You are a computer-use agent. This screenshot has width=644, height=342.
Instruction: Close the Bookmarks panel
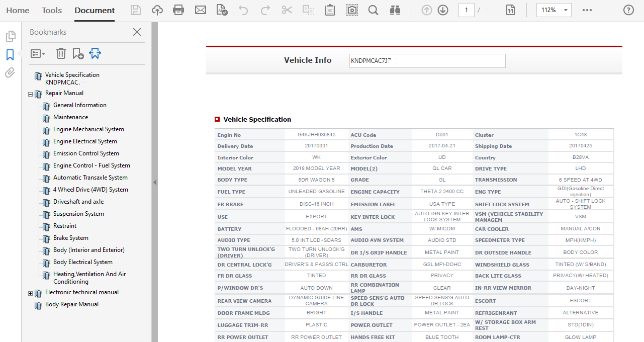137,32
